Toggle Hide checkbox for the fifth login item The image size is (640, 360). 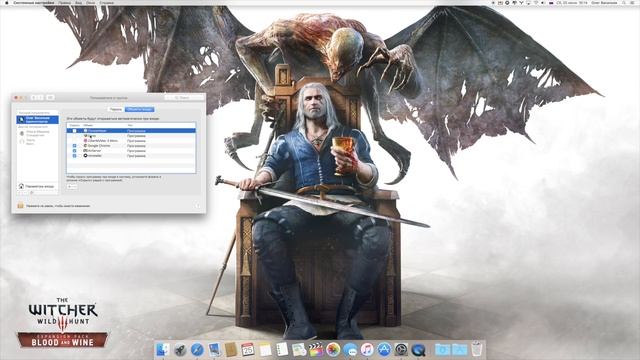coord(74,151)
